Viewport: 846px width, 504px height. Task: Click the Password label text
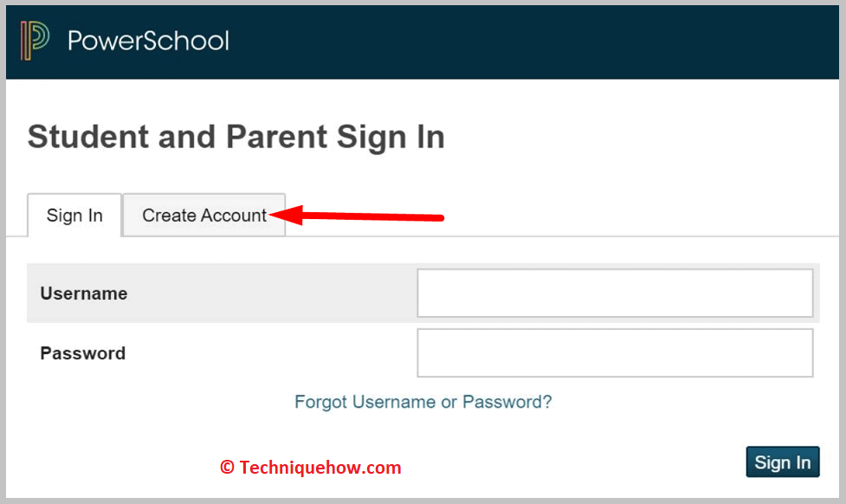point(82,353)
